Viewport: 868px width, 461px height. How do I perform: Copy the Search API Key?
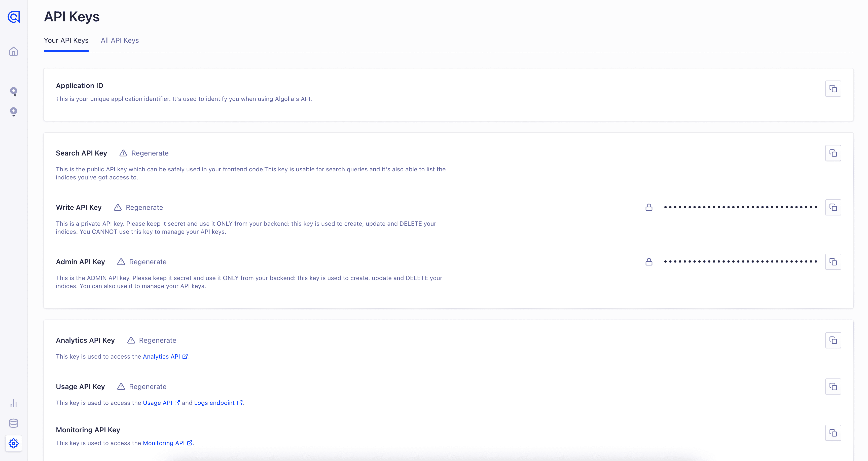click(x=833, y=153)
